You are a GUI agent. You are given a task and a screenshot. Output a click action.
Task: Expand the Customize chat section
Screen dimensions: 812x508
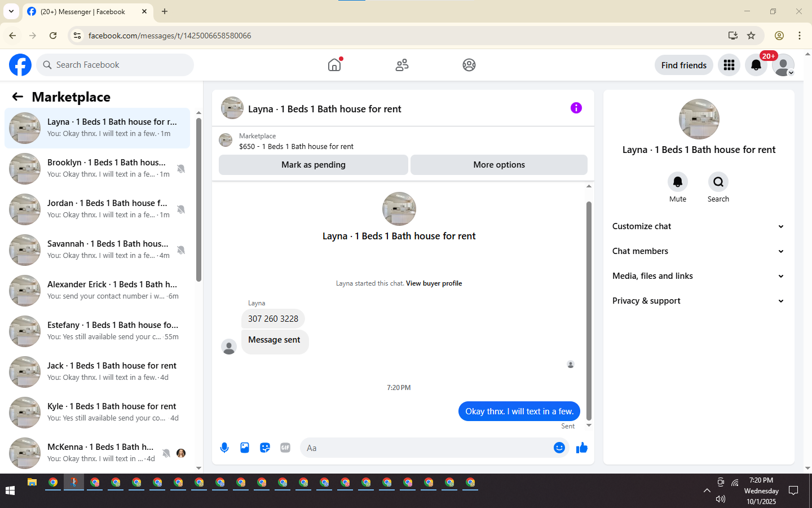(699, 226)
